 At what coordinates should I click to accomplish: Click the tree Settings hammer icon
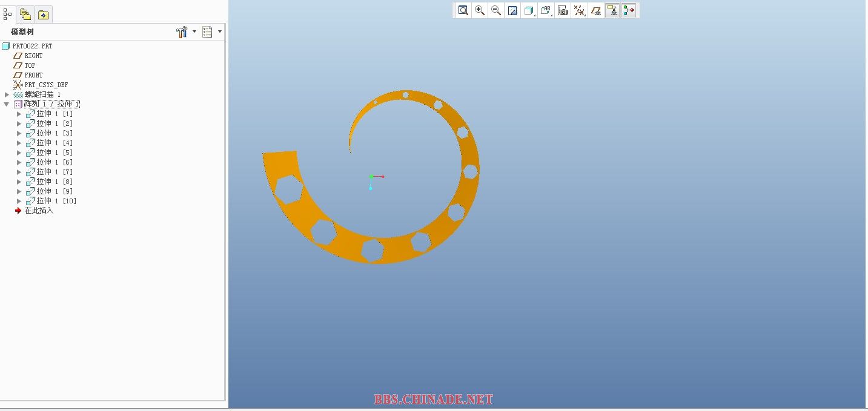(182, 32)
